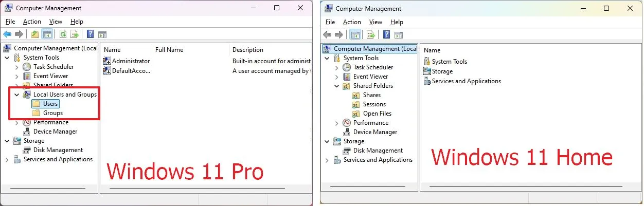Image resolution: width=644 pixels, height=206 pixels.
Task: Click the horizontal scrollbar under Pro window tree
Action: (x=47, y=188)
